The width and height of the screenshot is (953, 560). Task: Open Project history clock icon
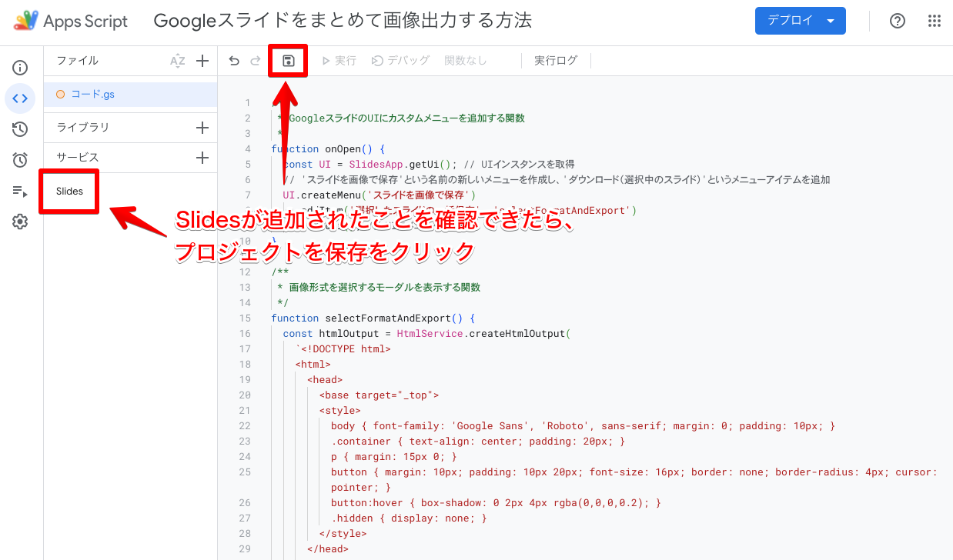tap(20, 129)
